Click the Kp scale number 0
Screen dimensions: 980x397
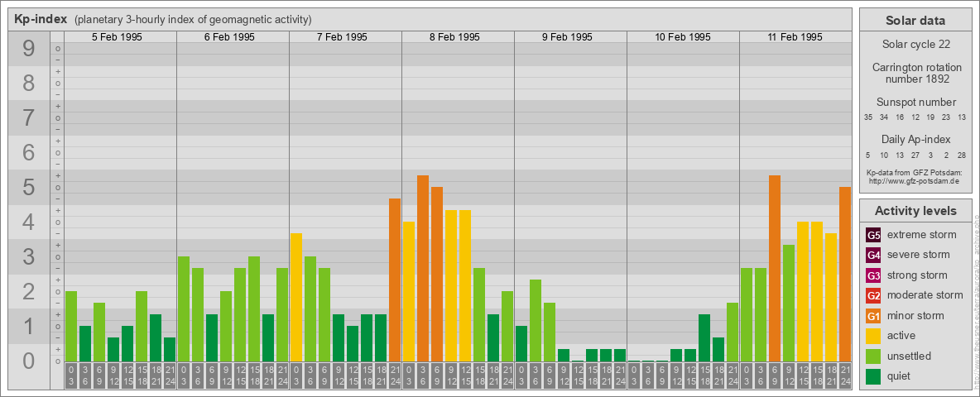(29, 361)
